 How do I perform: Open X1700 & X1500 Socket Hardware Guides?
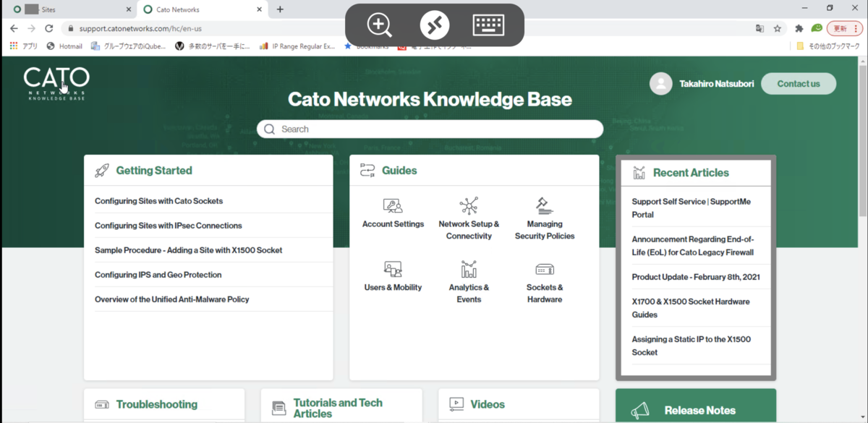[x=691, y=308]
